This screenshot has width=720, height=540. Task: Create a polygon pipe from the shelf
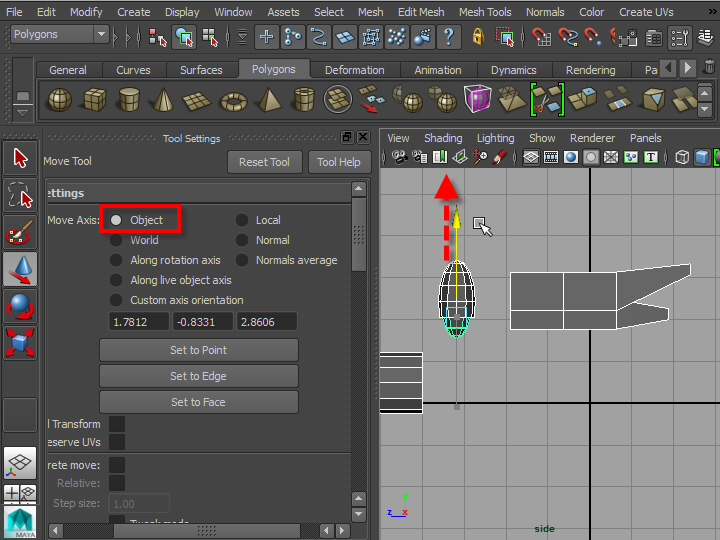304,100
